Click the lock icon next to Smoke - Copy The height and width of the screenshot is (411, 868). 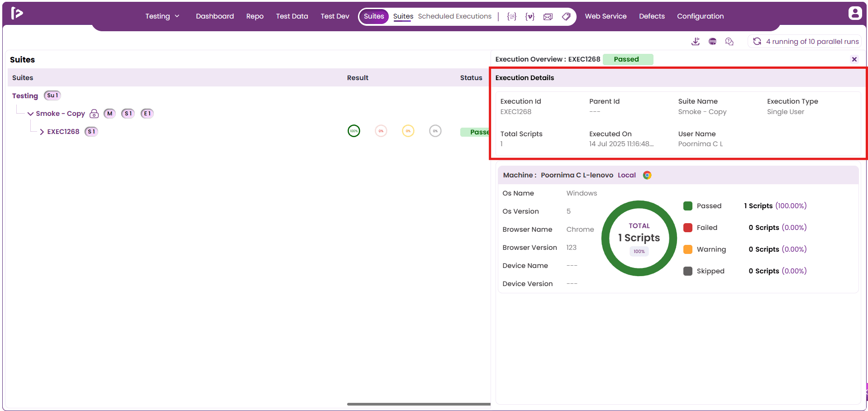tap(94, 114)
